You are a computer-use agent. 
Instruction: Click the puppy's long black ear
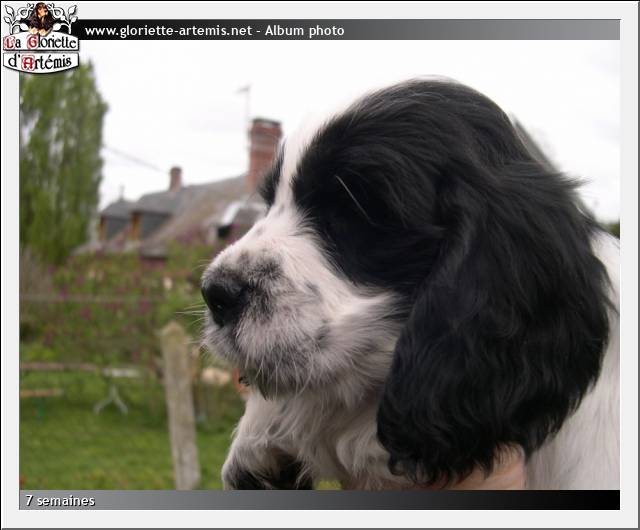point(490,350)
